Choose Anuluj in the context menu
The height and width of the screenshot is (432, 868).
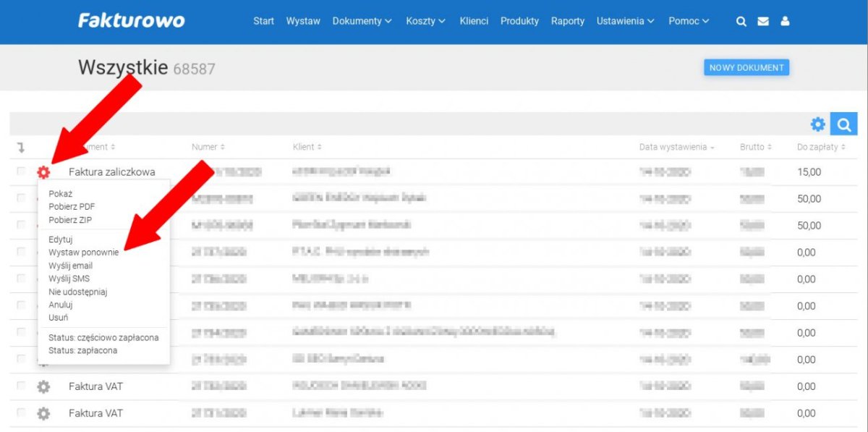pyautogui.click(x=61, y=305)
